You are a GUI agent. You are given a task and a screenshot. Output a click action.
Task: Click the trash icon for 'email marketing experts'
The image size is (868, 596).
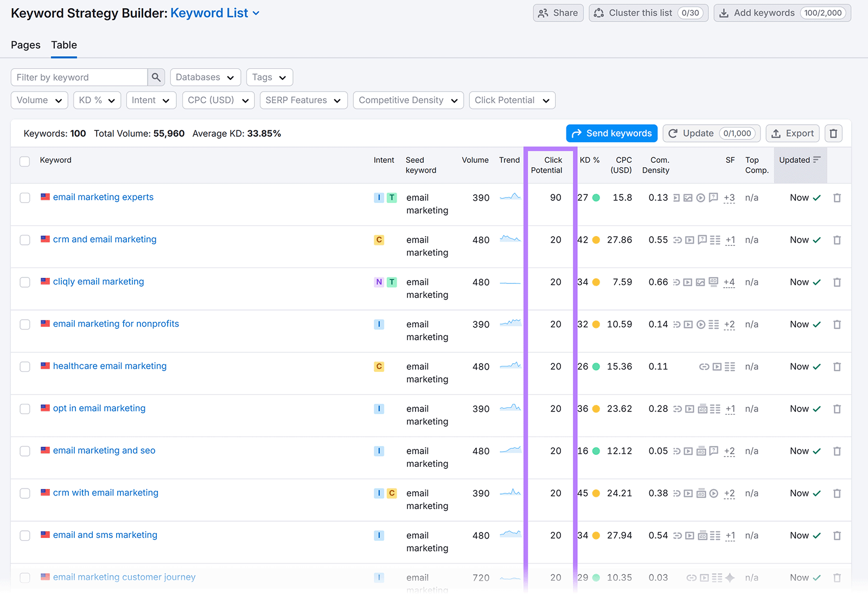tap(837, 198)
